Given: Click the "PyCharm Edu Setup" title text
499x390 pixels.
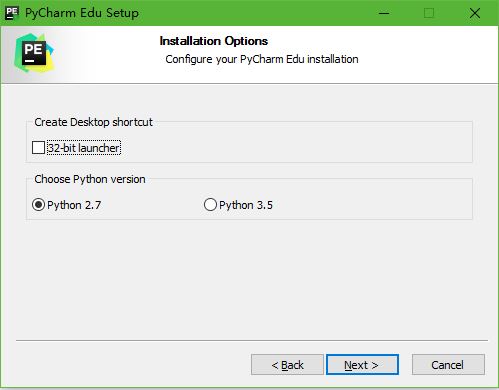Looking at the screenshot, I should point(82,13).
